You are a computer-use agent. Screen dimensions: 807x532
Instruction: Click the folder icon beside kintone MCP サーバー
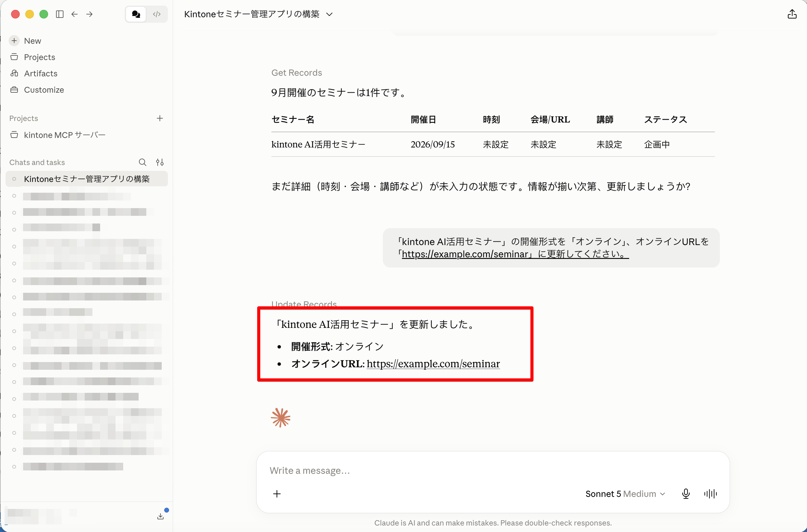(x=14, y=135)
